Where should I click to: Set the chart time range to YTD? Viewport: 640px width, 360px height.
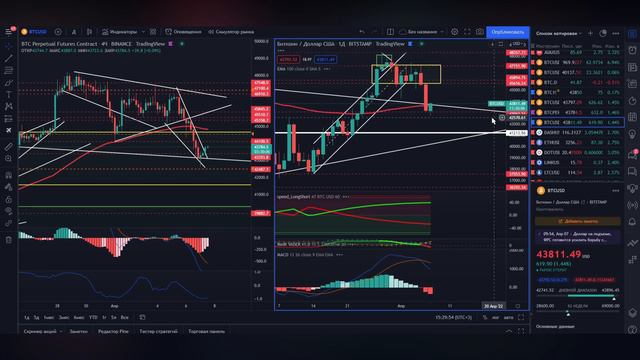click(x=93, y=317)
